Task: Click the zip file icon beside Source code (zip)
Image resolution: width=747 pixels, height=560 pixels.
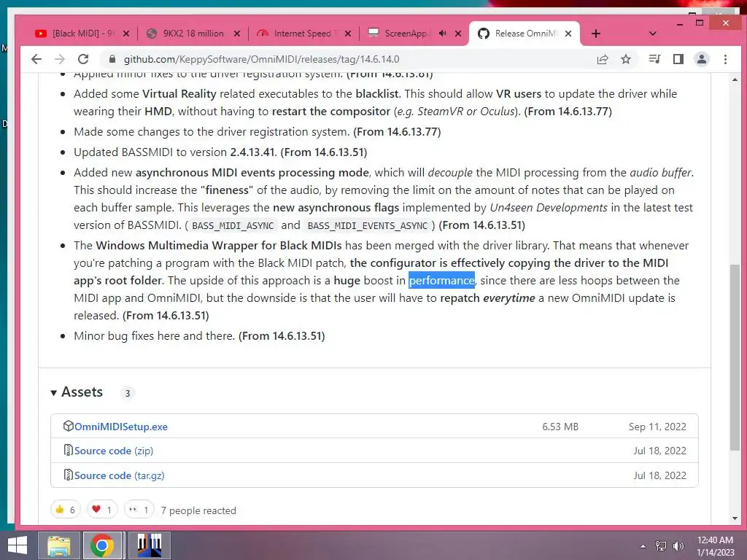Action: click(68, 450)
